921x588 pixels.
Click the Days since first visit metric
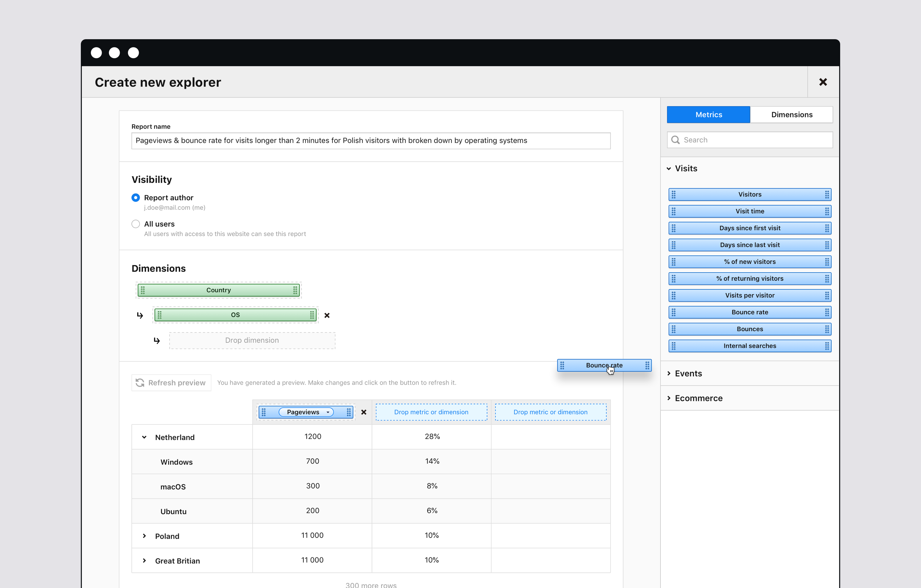[750, 228]
